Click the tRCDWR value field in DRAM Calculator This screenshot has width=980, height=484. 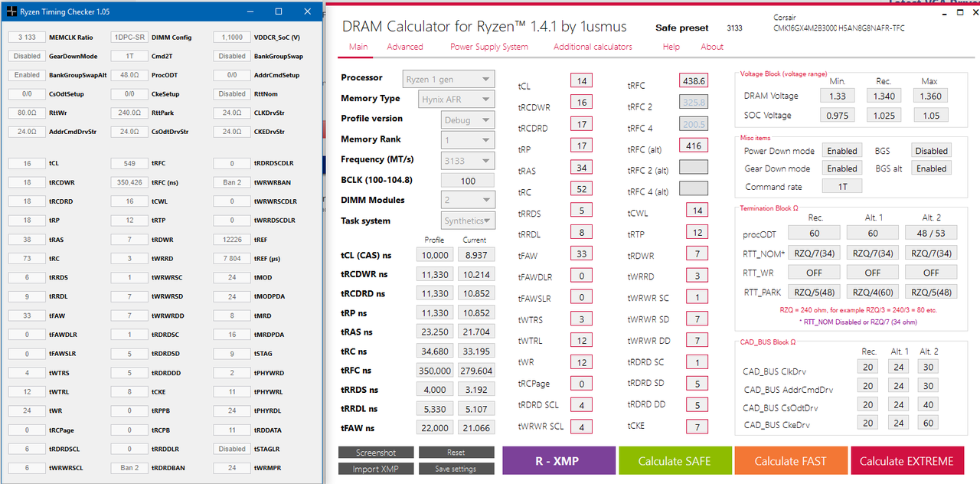582,103
